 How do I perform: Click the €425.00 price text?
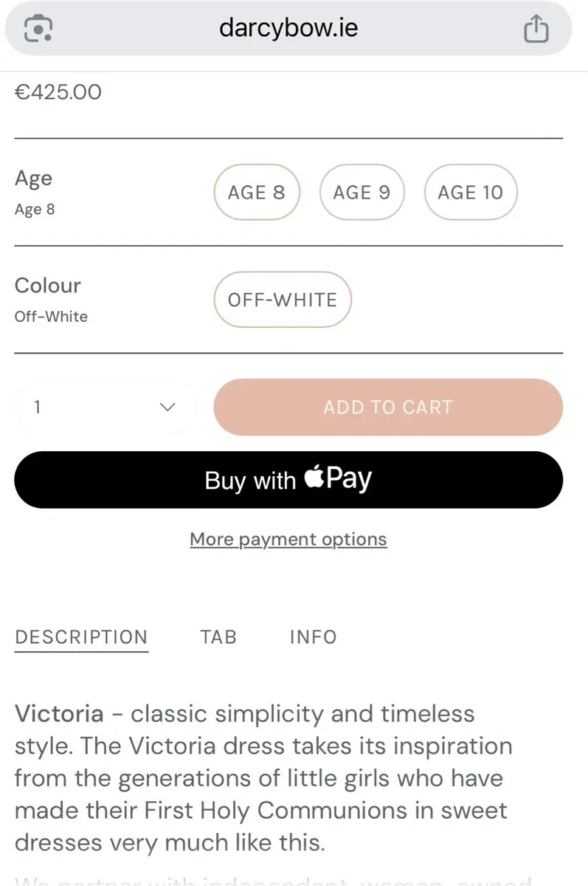(x=58, y=92)
